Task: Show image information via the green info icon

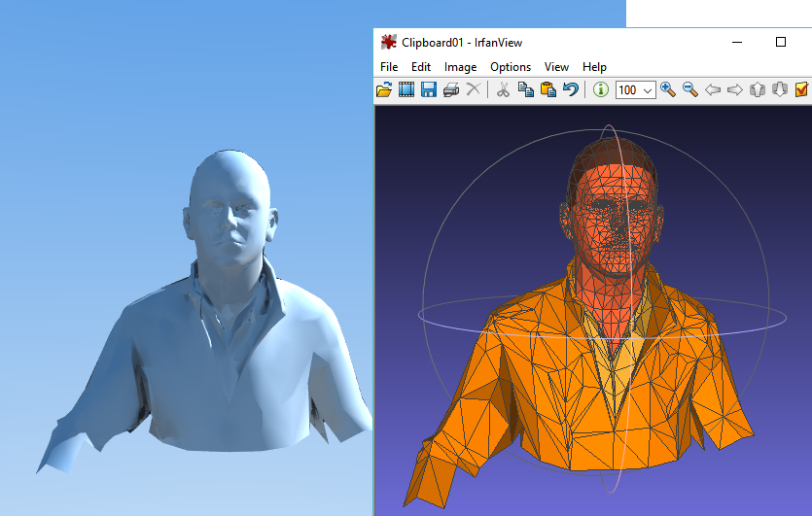Action: [600, 89]
